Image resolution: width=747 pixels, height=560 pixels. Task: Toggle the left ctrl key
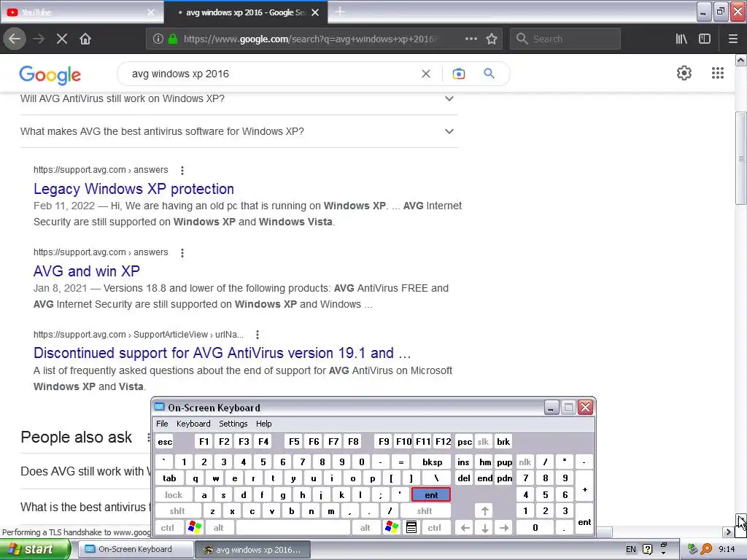coord(167,528)
